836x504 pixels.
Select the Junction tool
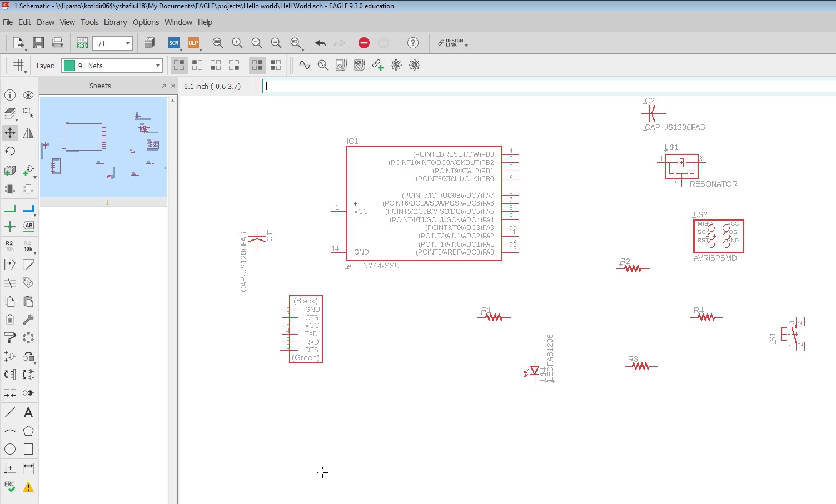coord(10,226)
